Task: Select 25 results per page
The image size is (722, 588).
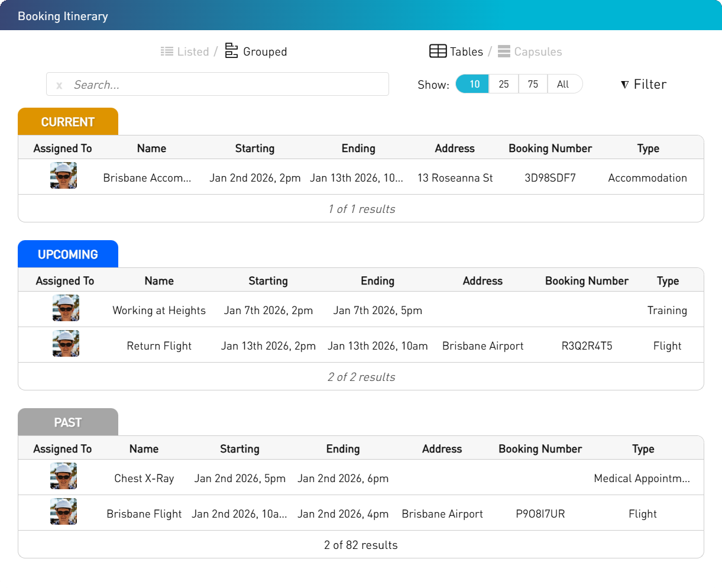Action: (x=503, y=84)
